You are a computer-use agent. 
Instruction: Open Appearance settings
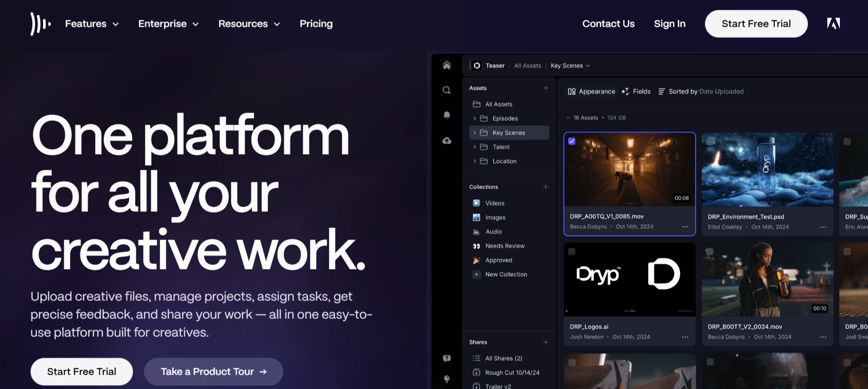click(591, 91)
